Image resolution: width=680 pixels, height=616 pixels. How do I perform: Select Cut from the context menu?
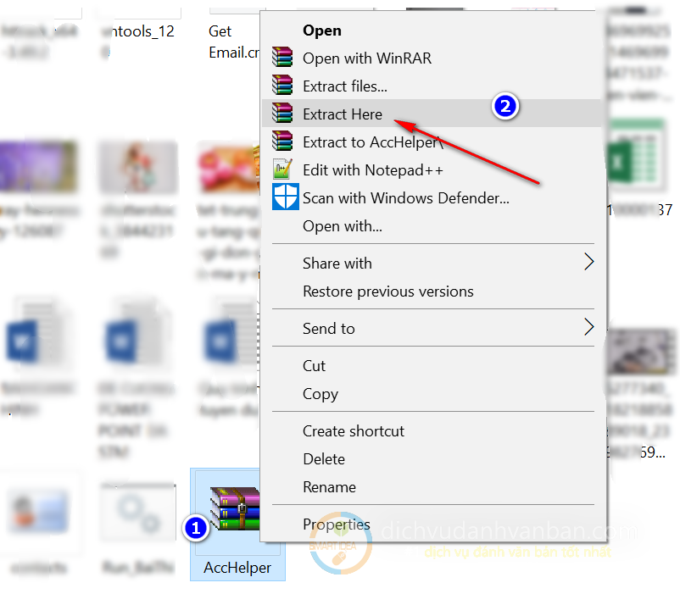[x=314, y=365]
